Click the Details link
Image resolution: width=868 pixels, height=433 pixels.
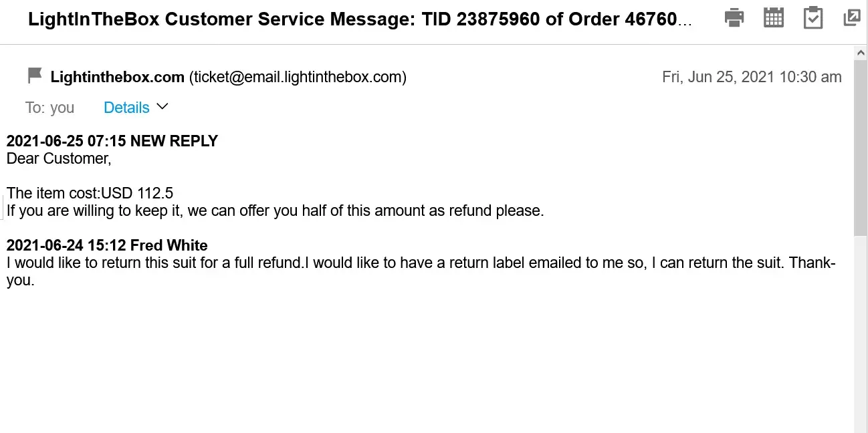(x=126, y=108)
